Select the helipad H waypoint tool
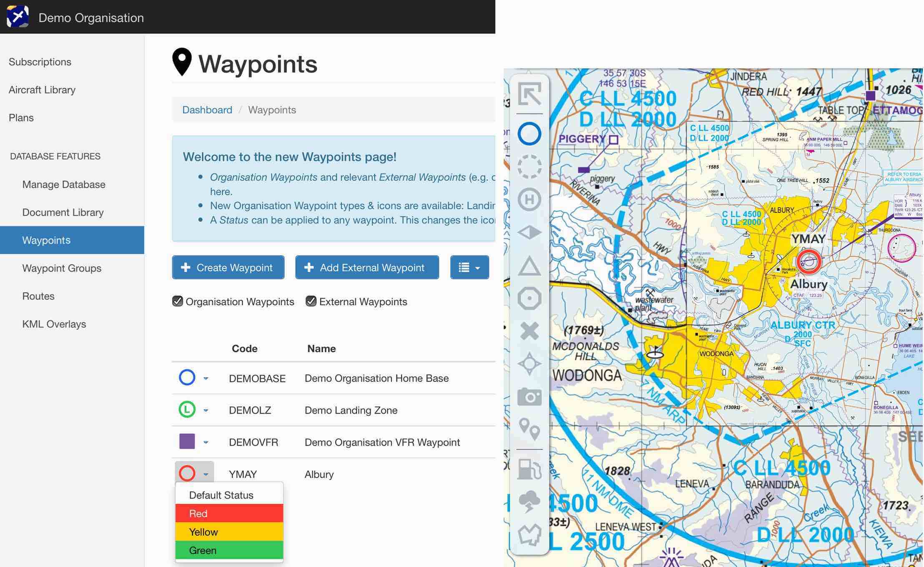This screenshot has height=567, width=924. coord(529,199)
